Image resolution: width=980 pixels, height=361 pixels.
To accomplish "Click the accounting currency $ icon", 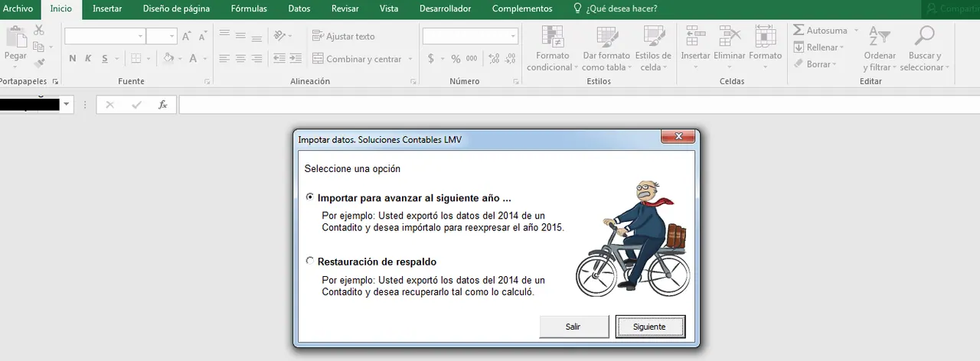I will [x=431, y=59].
